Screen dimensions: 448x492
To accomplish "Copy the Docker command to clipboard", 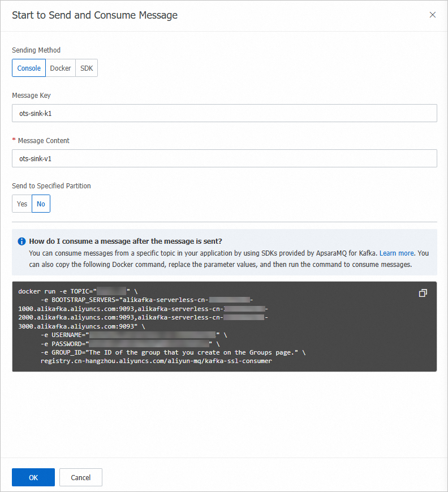I will point(423,293).
